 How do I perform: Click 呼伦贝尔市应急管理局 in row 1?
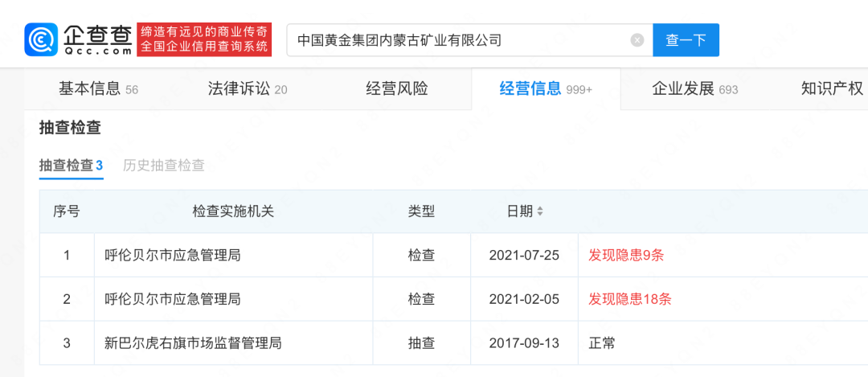172,255
